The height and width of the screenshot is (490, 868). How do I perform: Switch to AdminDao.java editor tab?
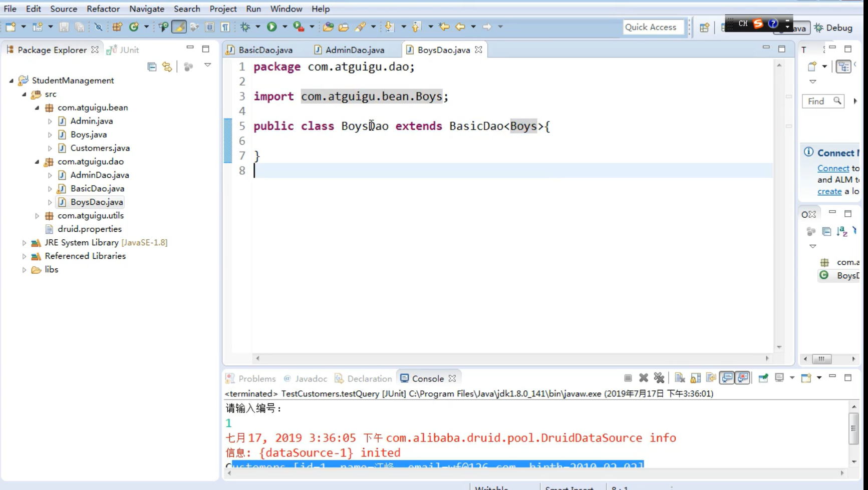pyautogui.click(x=349, y=50)
